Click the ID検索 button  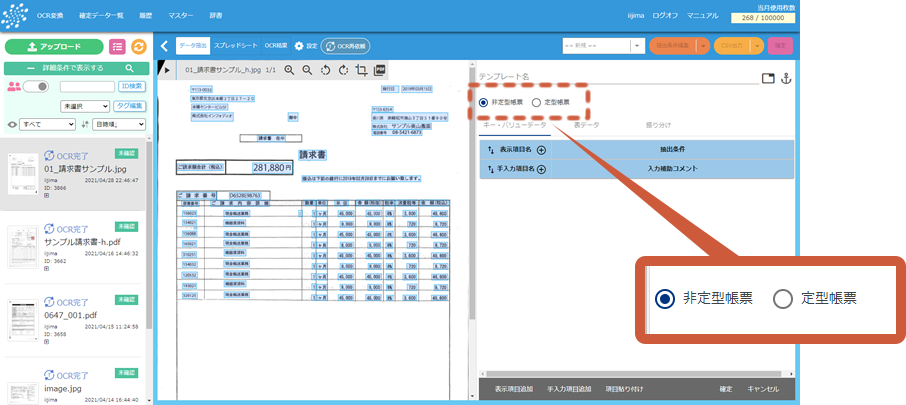coord(132,87)
